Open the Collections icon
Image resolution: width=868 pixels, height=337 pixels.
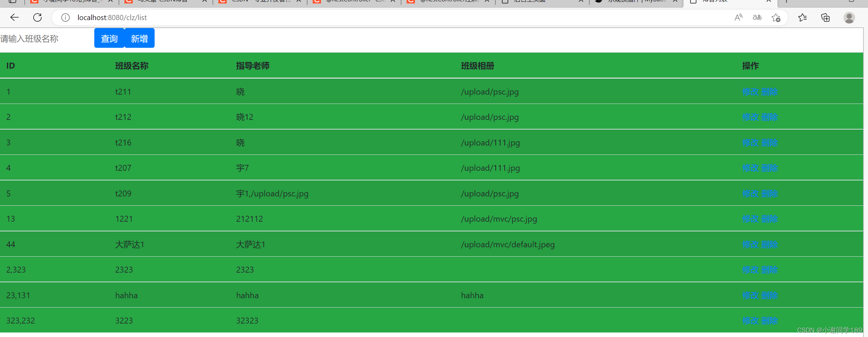pos(825,17)
